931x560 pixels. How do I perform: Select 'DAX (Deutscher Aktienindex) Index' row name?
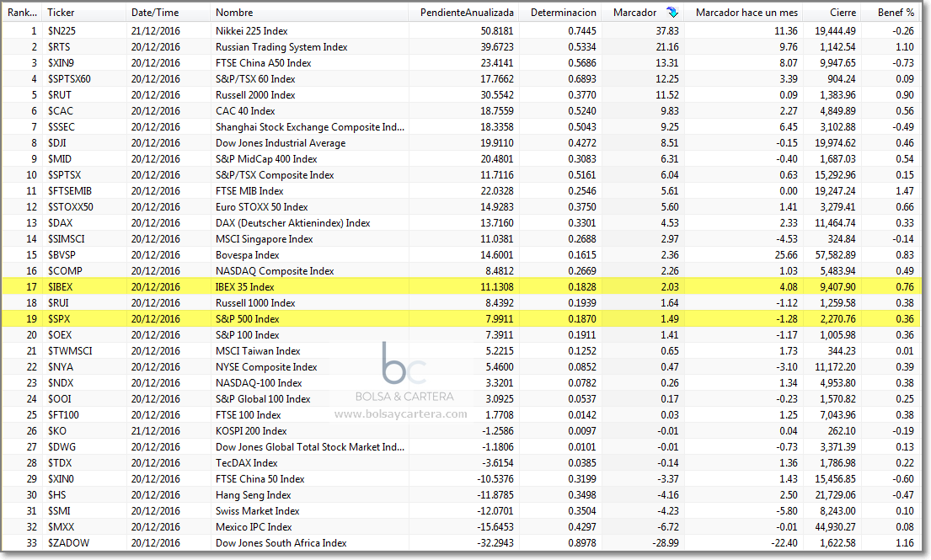coord(292,223)
